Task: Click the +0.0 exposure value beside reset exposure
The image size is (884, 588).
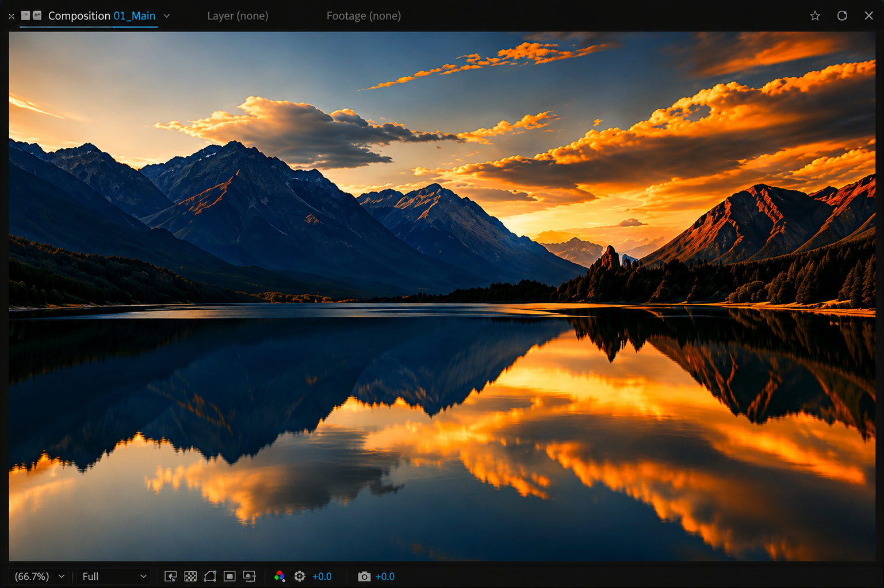Action: (322, 577)
